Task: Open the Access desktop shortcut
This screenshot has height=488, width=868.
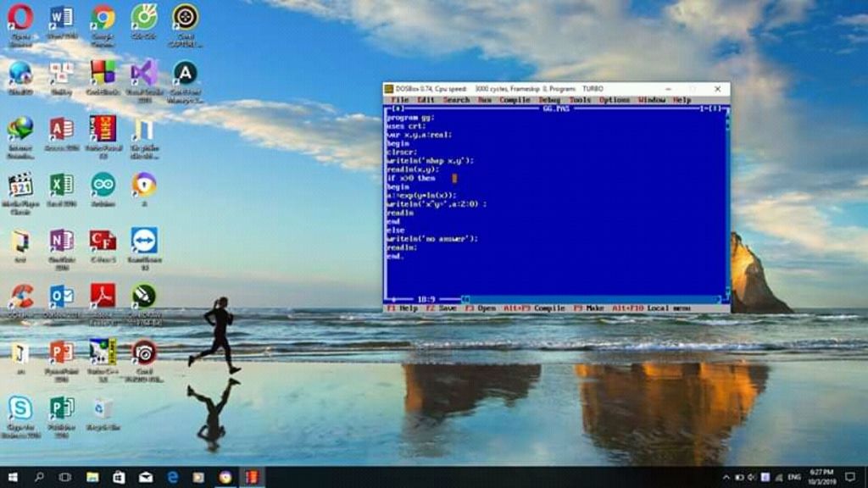Action: (61, 129)
